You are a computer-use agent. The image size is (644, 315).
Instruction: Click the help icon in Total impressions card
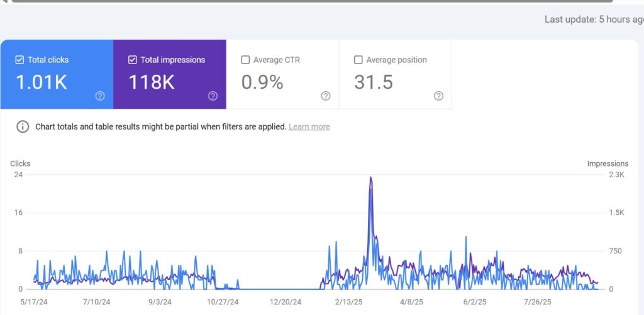point(213,96)
